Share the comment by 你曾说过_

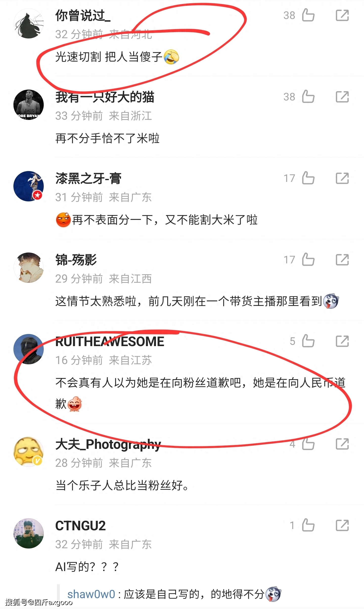click(x=342, y=15)
